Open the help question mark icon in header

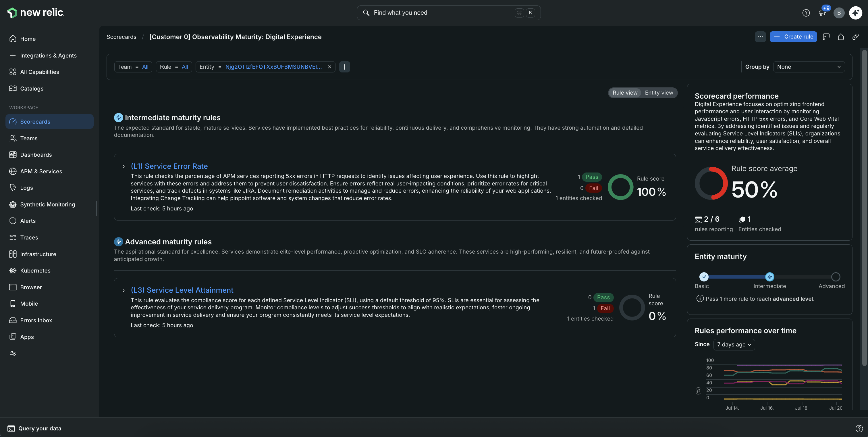[806, 13]
